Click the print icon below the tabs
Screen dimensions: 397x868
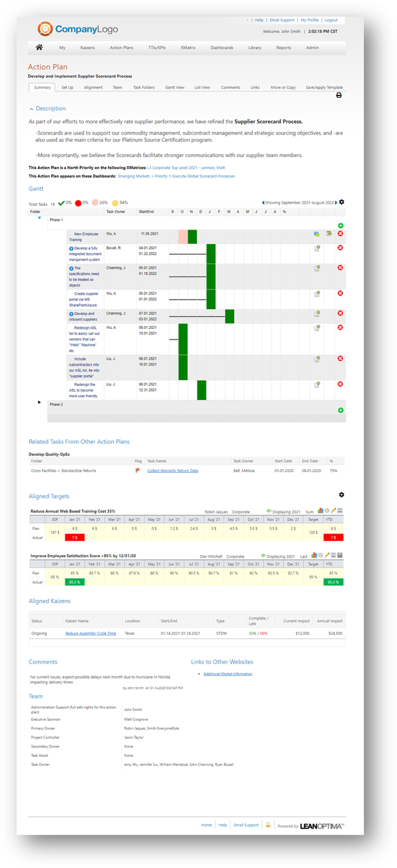(x=339, y=95)
